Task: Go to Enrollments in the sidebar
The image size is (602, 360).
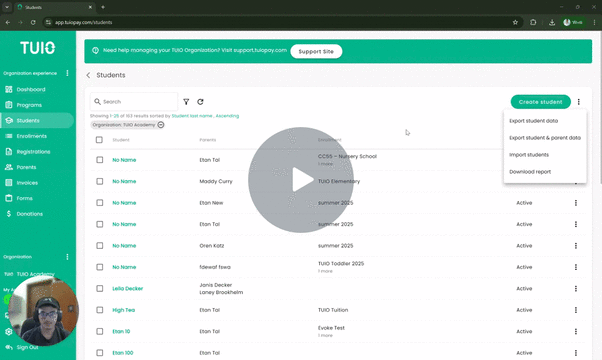Action: (31, 136)
